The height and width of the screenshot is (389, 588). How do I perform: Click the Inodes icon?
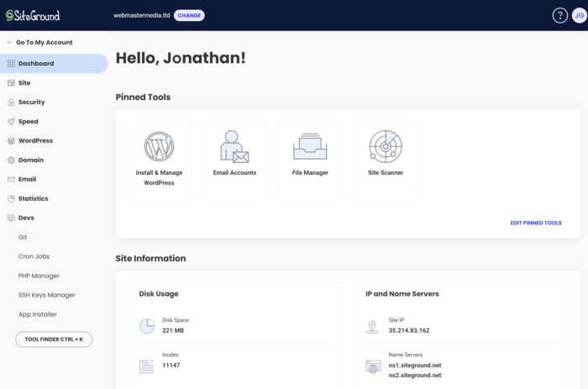[x=146, y=366]
